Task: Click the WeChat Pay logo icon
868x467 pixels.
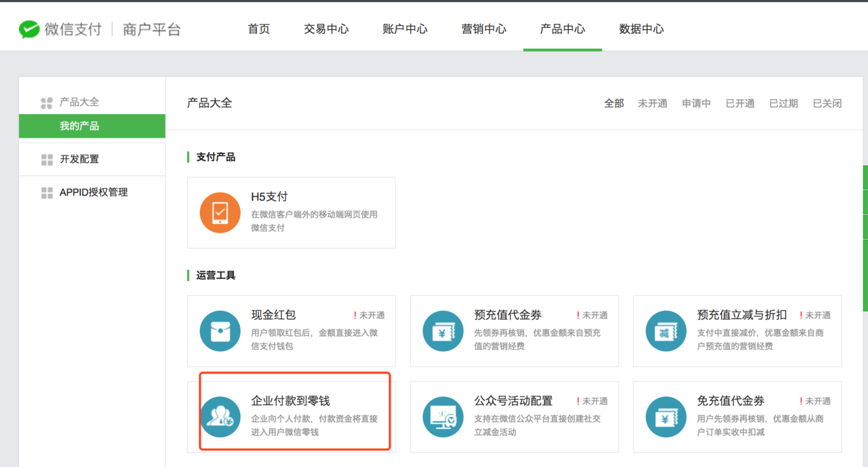Action: pos(29,29)
